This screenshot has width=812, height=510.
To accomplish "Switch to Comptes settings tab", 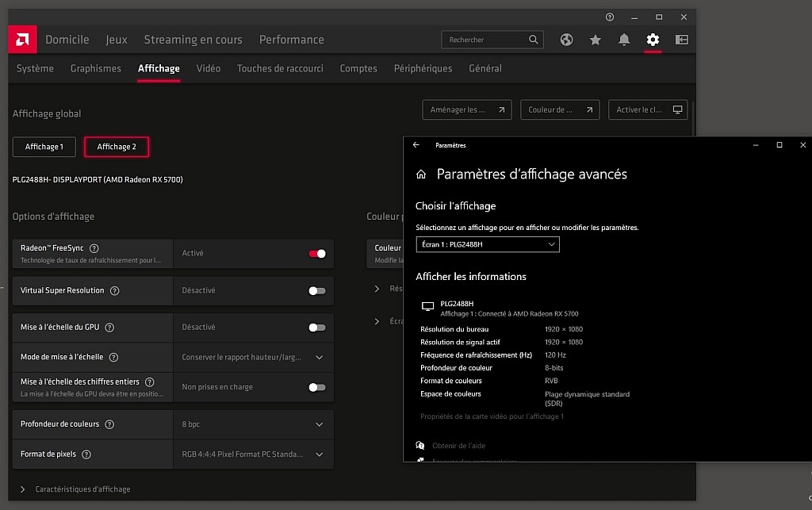I will click(x=358, y=68).
